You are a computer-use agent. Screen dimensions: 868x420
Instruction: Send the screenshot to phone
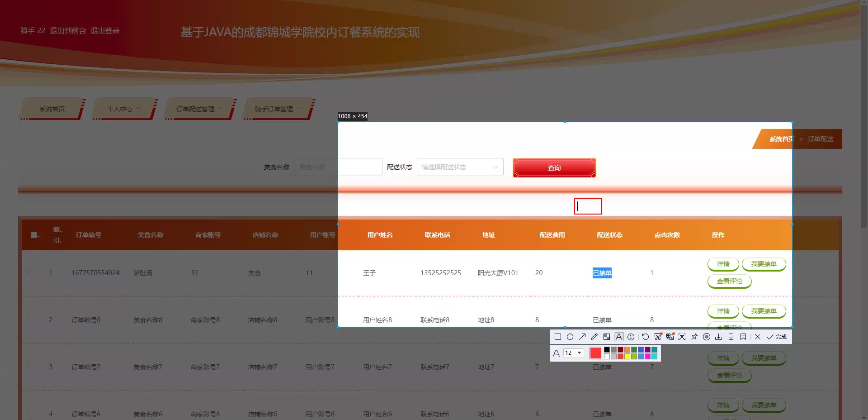point(731,337)
